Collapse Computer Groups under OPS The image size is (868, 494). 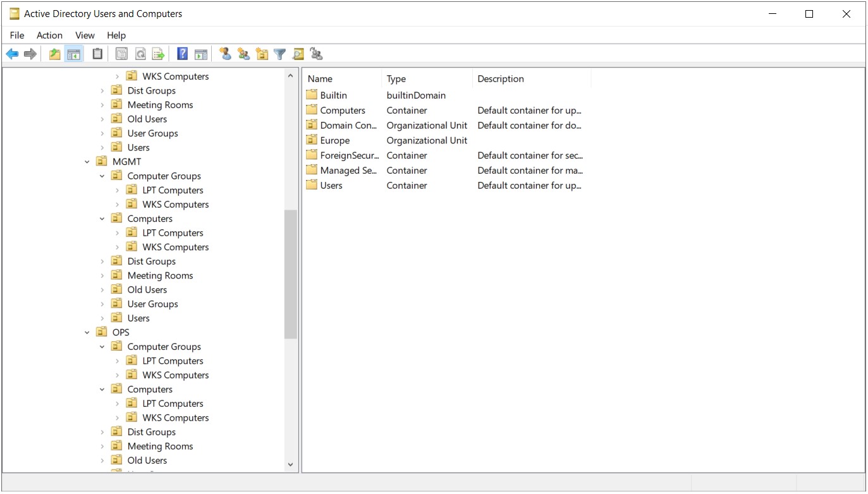tap(102, 347)
